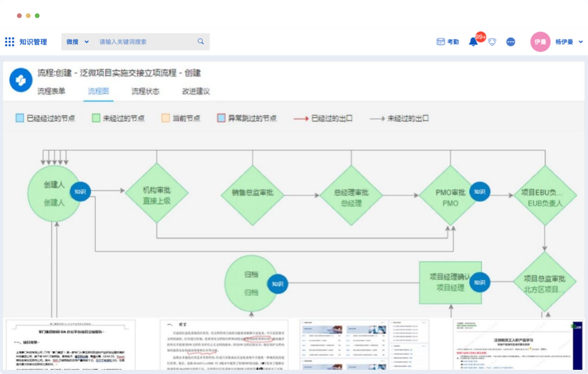Switch to the 流程状态 tab
This screenshot has height=374, width=588.
click(145, 92)
